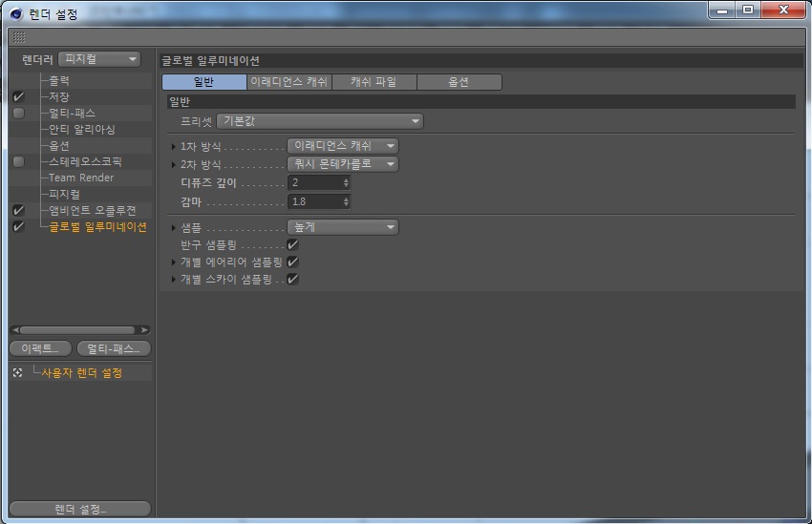Screen dimensions: 812x524
Task: Open the 프리셋 dropdown set to 기본값
Action: 319,121
